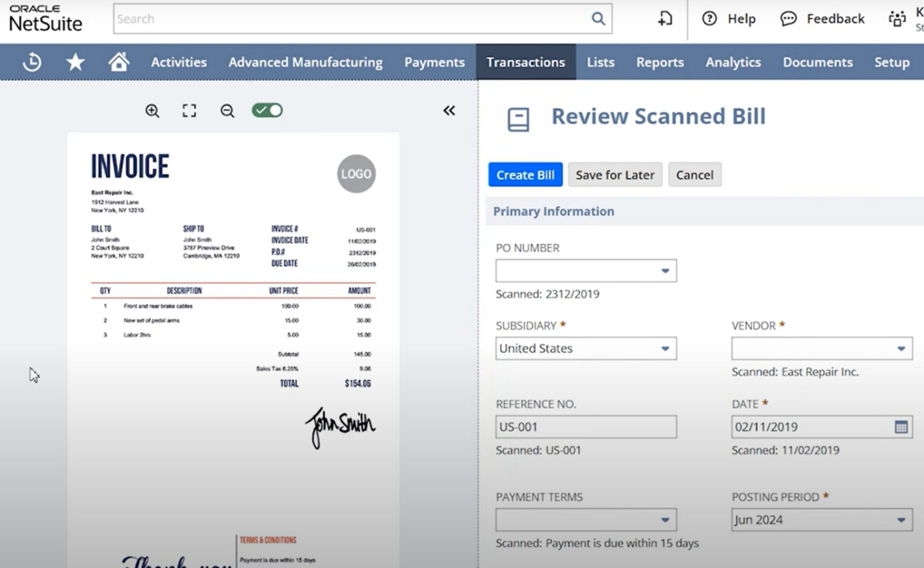Click the Feedback link
Screen dimensions: 924x568
[x=835, y=19]
